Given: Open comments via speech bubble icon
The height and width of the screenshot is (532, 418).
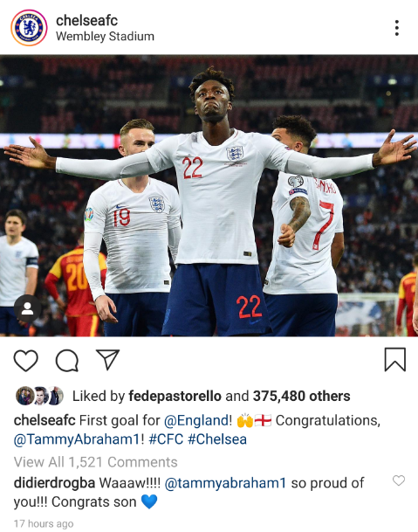Looking at the screenshot, I should 67,360.
